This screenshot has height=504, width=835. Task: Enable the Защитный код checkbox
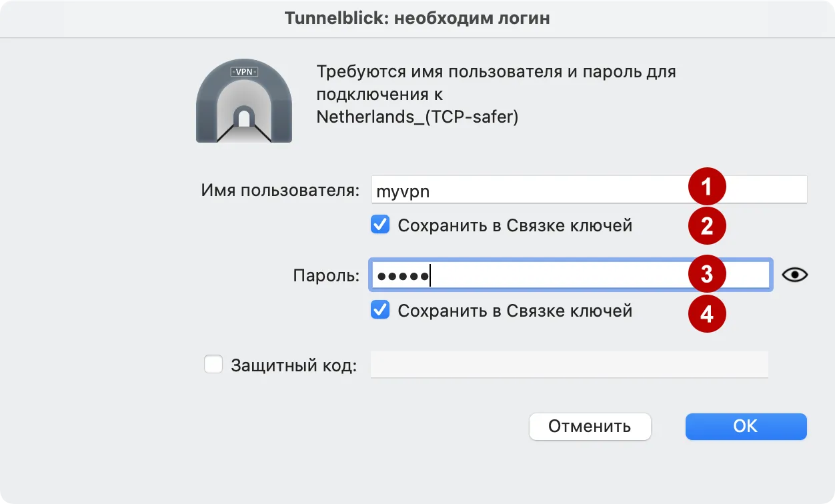tap(213, 364)
